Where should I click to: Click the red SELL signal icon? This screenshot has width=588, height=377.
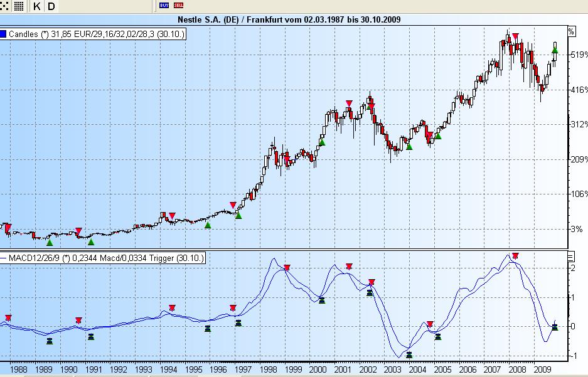pos(178,5)
